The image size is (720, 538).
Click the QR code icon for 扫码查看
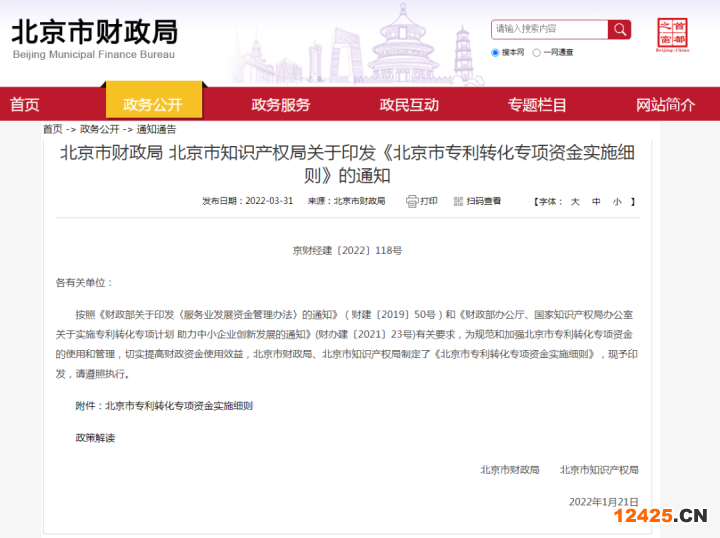458,201
